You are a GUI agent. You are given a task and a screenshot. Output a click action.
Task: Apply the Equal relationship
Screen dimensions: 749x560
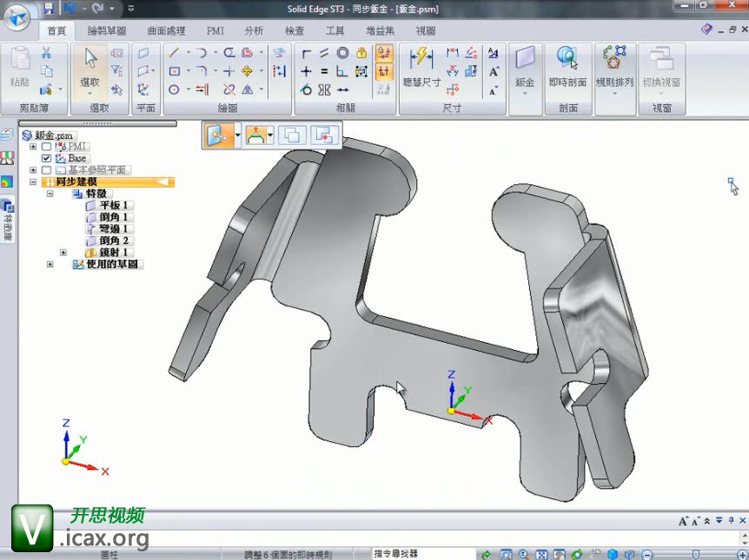click(324, 71)
